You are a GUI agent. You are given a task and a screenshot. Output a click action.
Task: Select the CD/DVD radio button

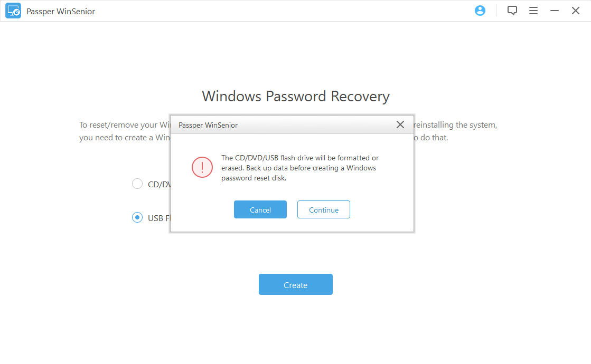[137, 184]
